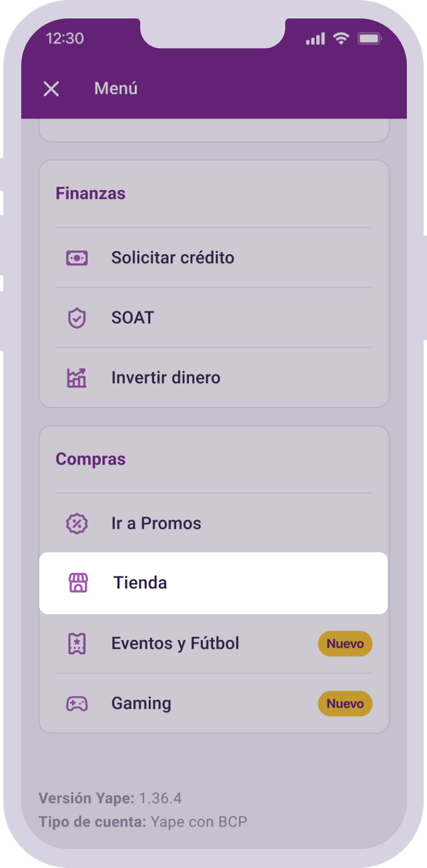Open Eventos y Fútbol entry
Screen dimensions: 427x868
213,644
